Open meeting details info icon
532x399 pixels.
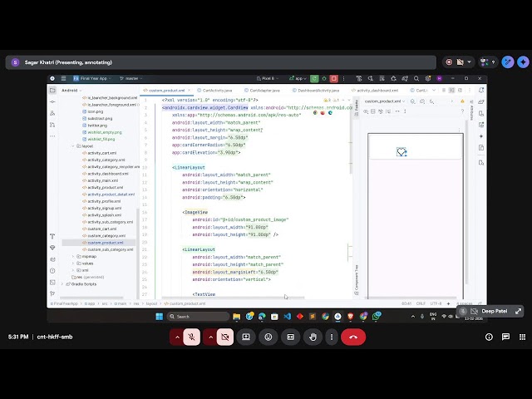(489, 337)
